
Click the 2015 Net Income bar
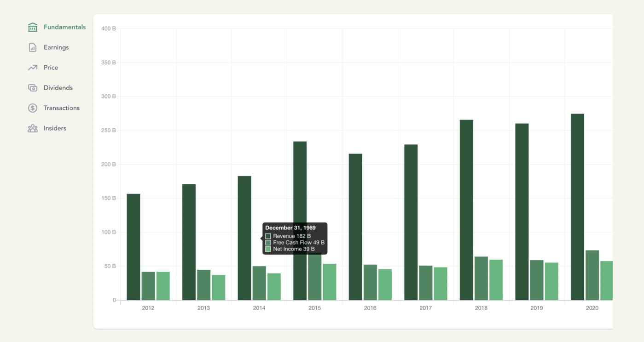(x=330, y=282)
